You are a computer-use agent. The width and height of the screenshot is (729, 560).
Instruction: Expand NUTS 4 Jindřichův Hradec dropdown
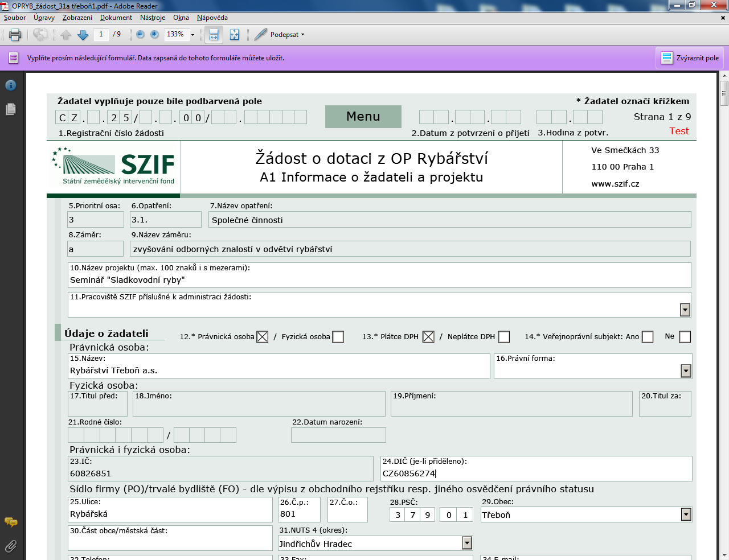pos(467,543)
